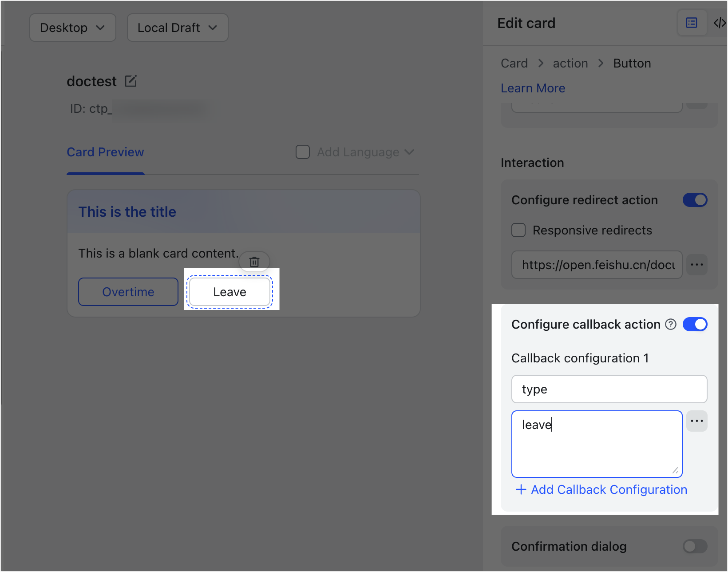Click plus icon for Add Callback Configuration
The width and height of the screenshot is (728, 572).
pos(521,489)
